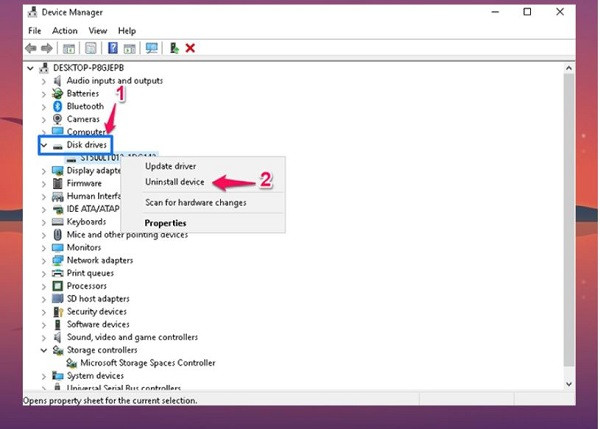This screenshot has width=600, height=429.
Task: Click the Back arrow toolbar icon
Action: pyautogui.click(x=31, y=48)
